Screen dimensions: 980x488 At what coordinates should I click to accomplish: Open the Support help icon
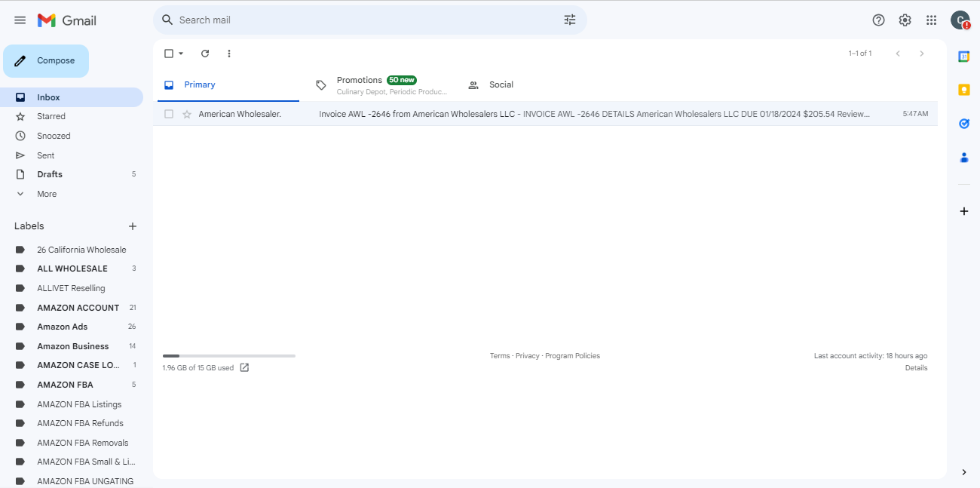click(x=878, y=20)
